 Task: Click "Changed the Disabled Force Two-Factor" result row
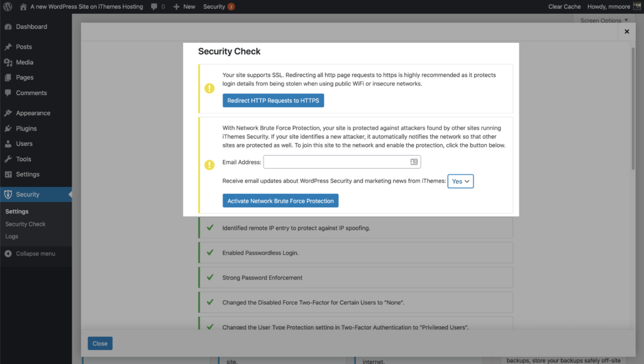[356, 302]
